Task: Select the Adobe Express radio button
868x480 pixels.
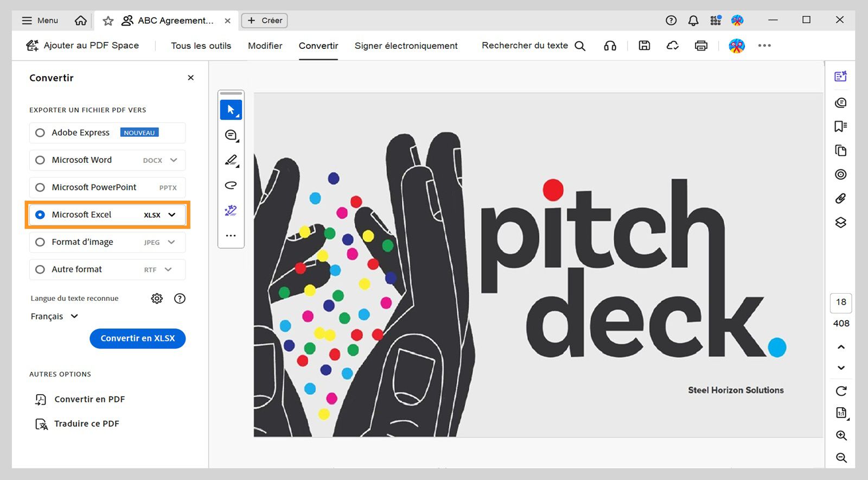Action: 40,132
